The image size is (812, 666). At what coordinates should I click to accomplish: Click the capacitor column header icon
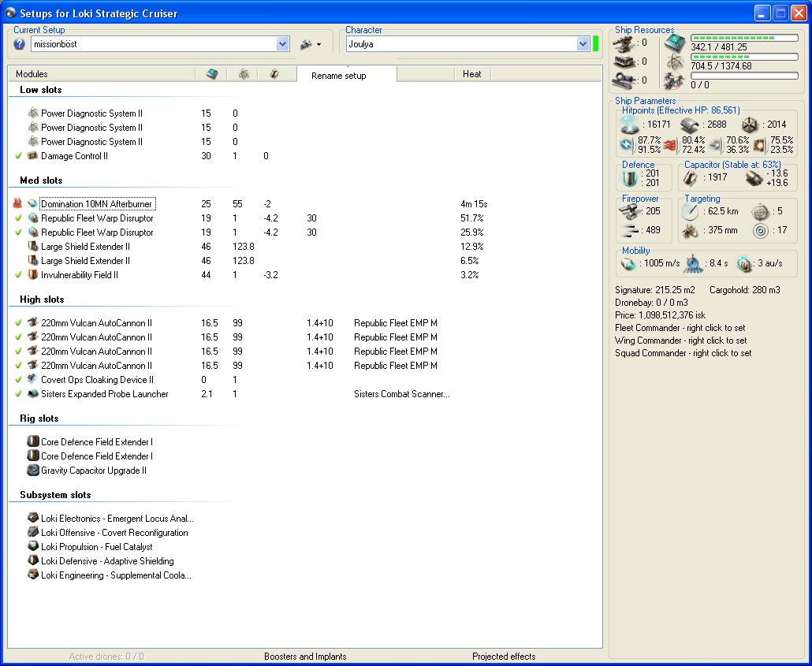coord(274,74)
